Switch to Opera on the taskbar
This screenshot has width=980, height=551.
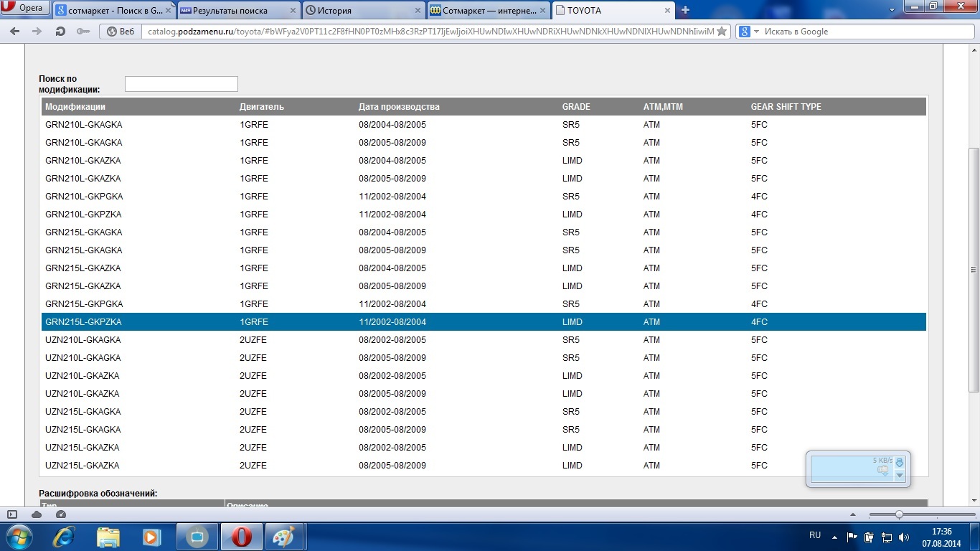pyautogui.click(x=241, y=537)
